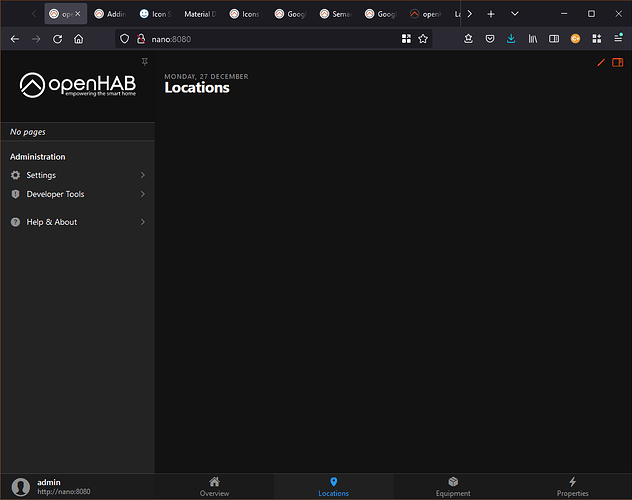
Task: Select the Locations tab
Action: 334,487
